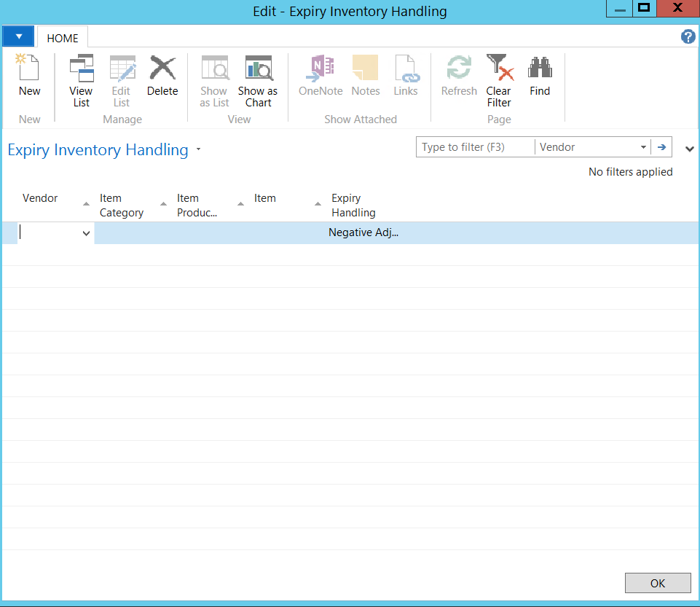Open the Vendor filter field dropdown
This screenshot has width=700, height=607.
(x=643, y=147)
